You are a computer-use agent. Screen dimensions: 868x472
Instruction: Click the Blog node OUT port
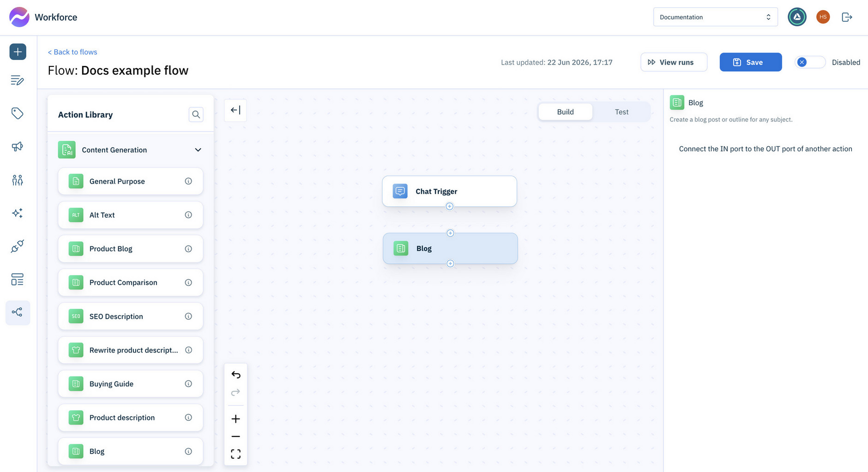pos(450,263)
